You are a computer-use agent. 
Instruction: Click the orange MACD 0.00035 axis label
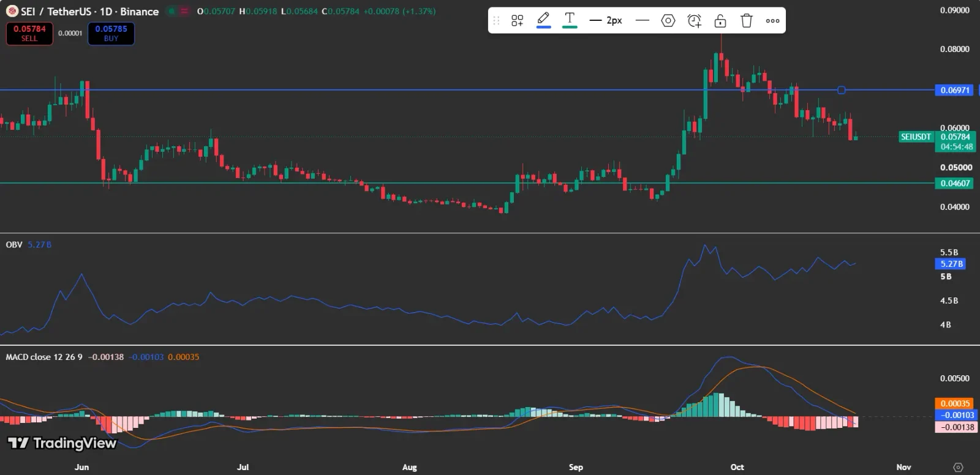[x=955, y=403]
